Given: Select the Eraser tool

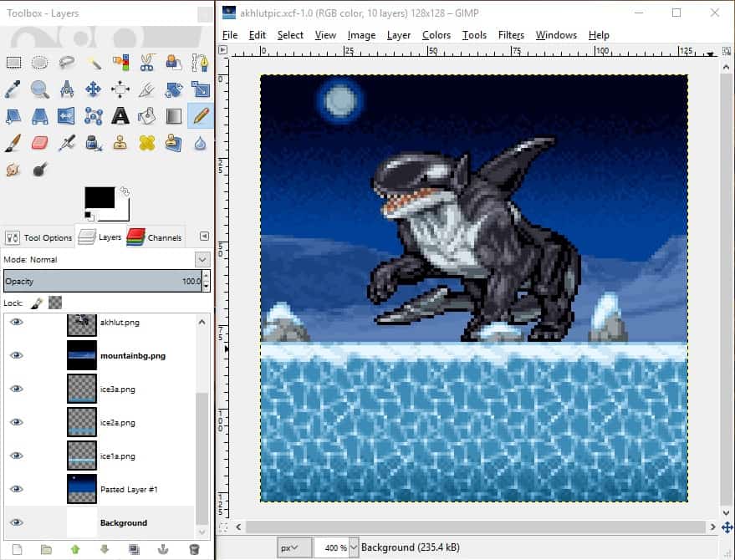Looking at the screenshot, I should pyautogui.click(x=39, y=143).
